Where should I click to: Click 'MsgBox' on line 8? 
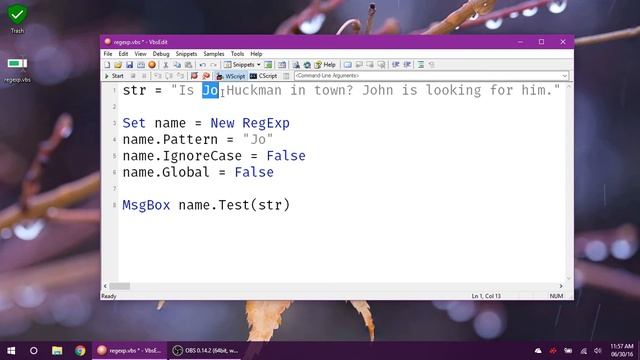146,205
